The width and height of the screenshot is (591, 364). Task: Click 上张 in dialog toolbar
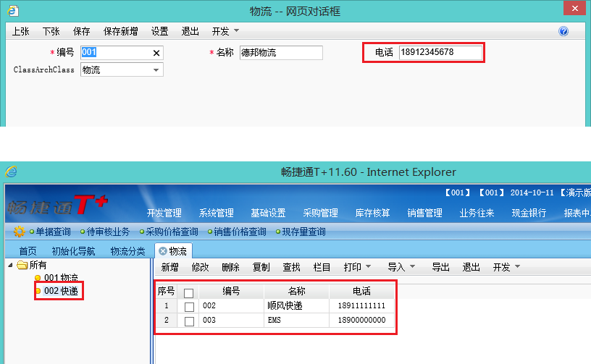click(21, 31)
